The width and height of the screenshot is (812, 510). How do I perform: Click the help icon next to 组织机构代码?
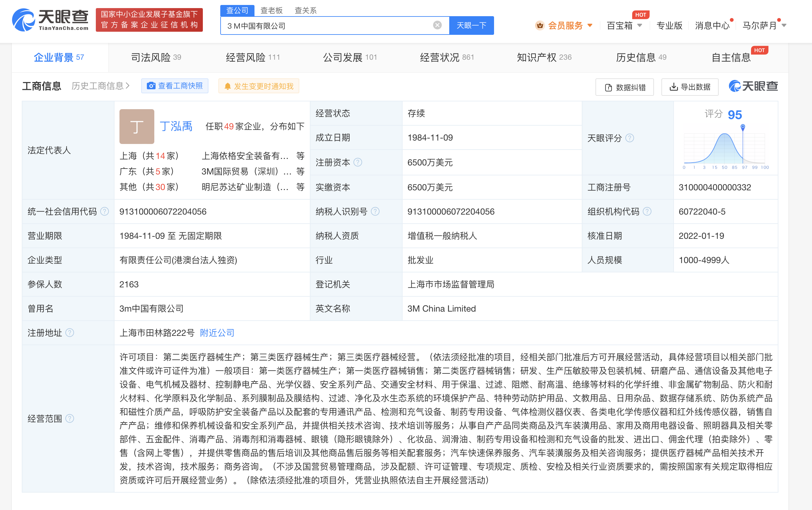pos(647,211)
